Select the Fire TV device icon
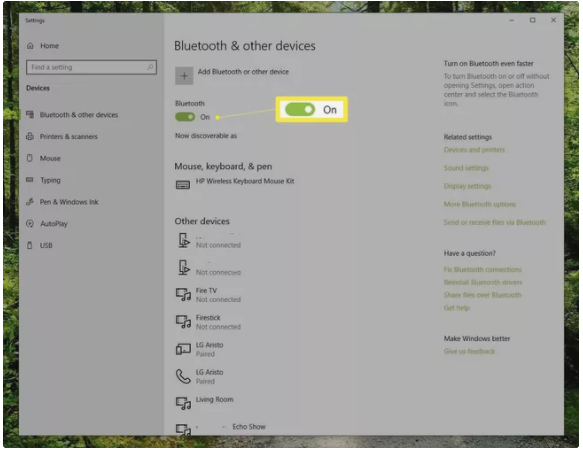 click(183, 294)
